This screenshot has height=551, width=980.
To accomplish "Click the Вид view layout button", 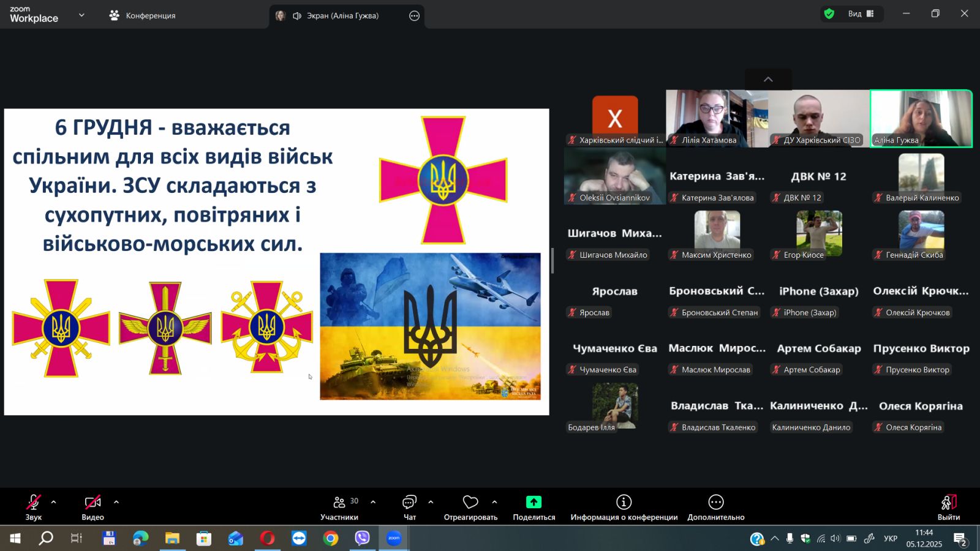I will pos(861,13).
